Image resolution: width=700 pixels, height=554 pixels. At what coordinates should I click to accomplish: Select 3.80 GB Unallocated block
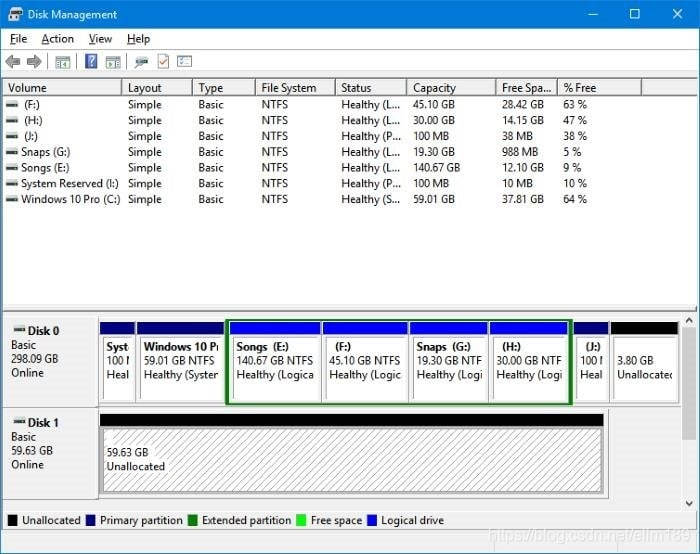pyautogui.click(x=644, y=361)
